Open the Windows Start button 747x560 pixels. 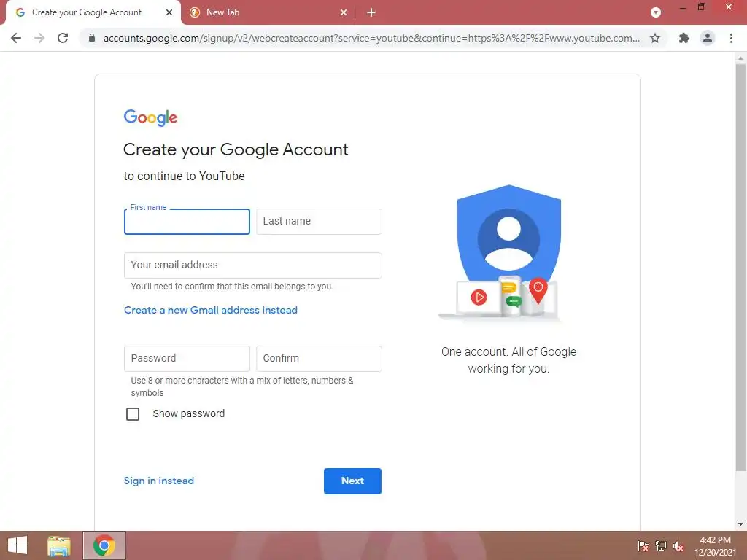[x=18, y=545]
